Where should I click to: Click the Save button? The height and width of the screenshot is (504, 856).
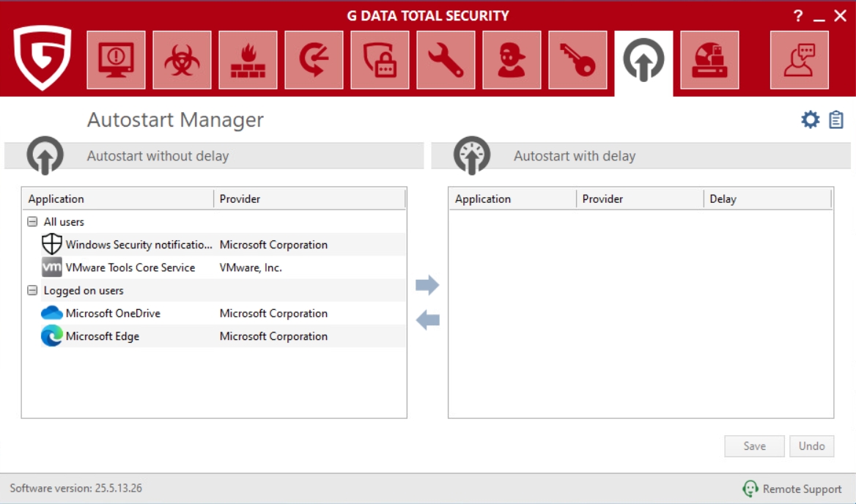click(x=754, y=446)
